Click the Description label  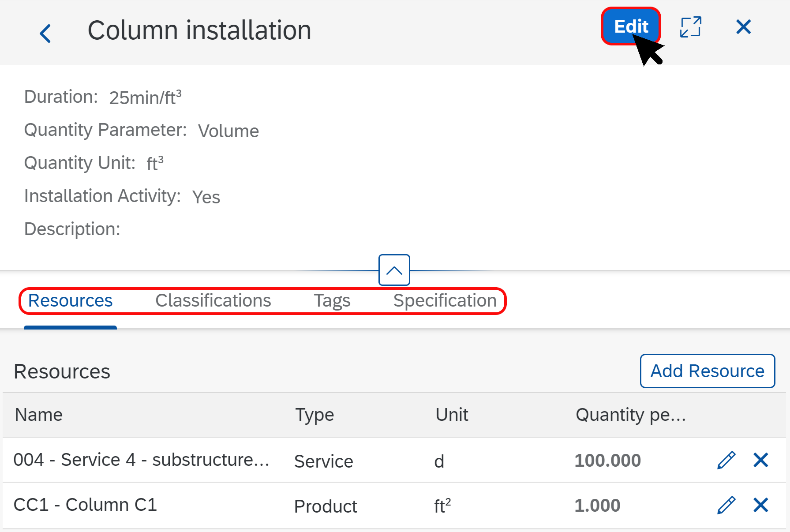(72, 229)
